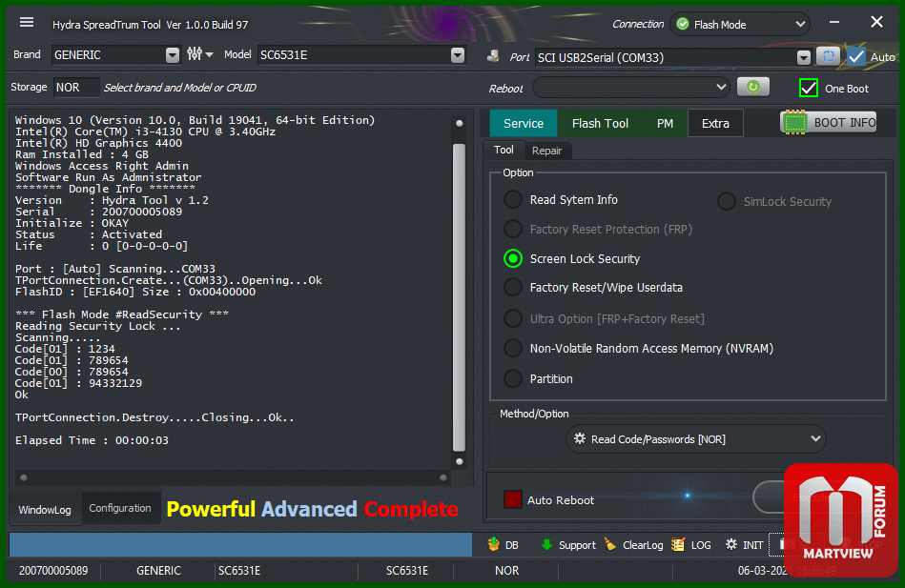Expand the Connection Flash Mode dropdown
Viewport: 905px width, 588px height.
[739, 25]
